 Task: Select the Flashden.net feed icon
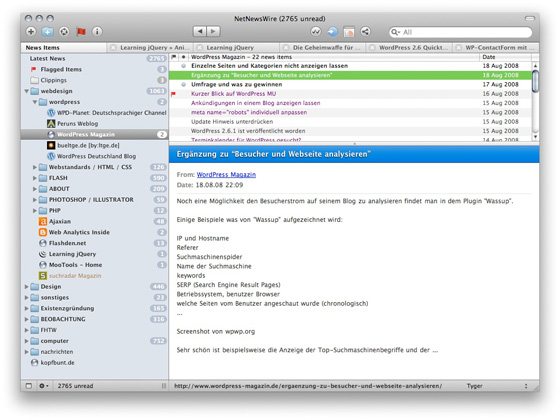(x=43, y=243)
